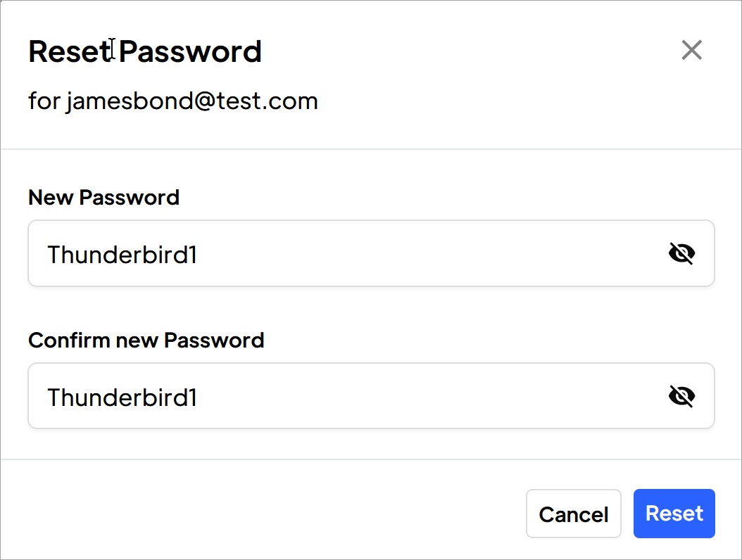
Task: Click Thunderbird1 text in confirmation box
Action: [x=122, y=397]
